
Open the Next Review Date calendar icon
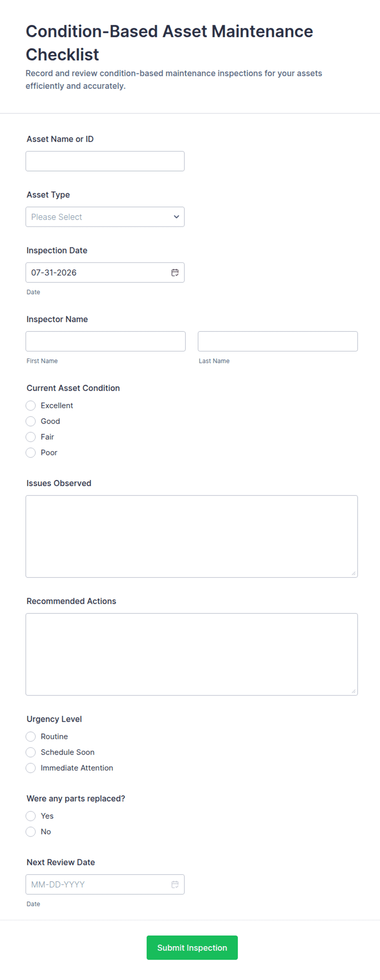(175, 884)
